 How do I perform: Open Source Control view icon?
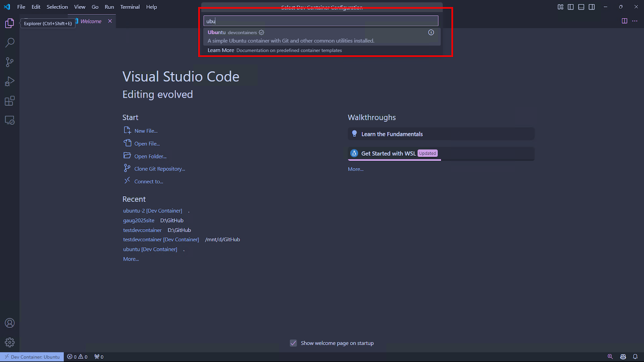pos(10,62)
